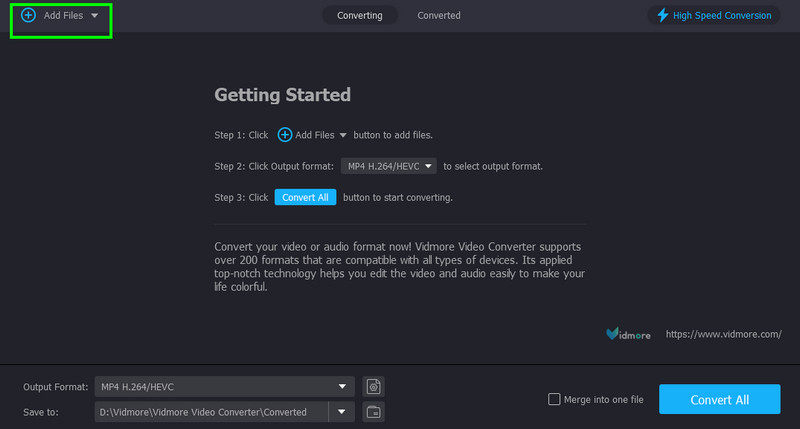Switch to the Converting tab
The height and width of the screenshot is (429, 800).
point(360,15)
